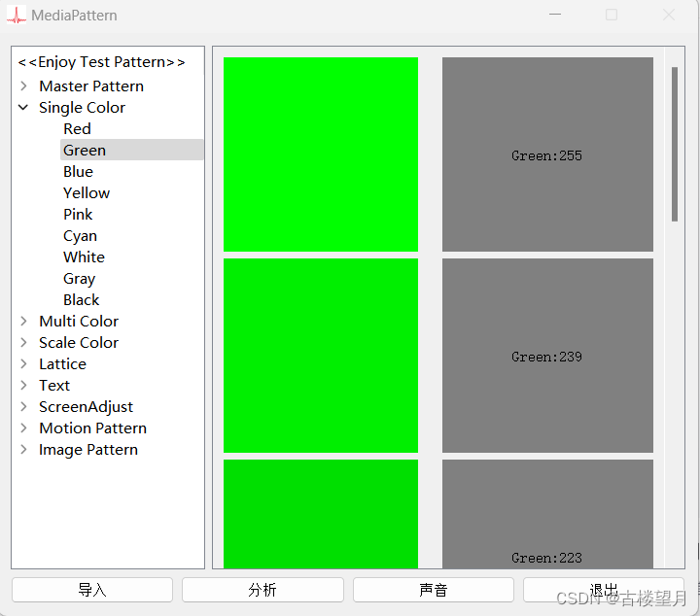Click the vertical scrollbar thumb in preview

pos(674,144)
